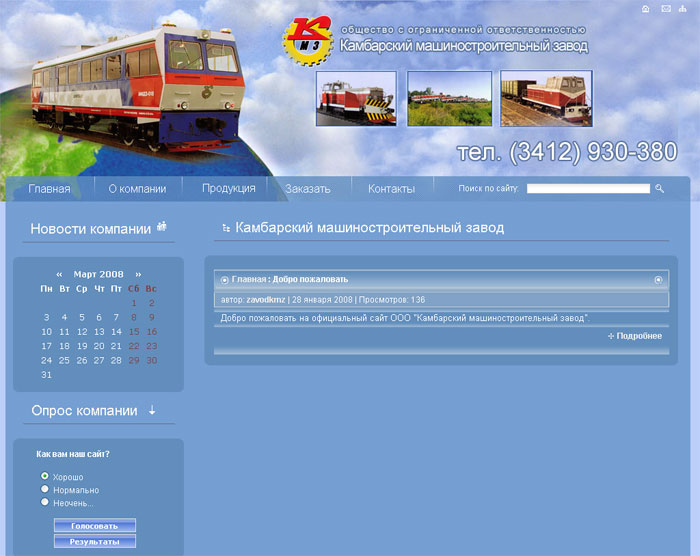Click the date 28 января 2008
Viewport: 700px width, 556px height.
pos(322,300)
